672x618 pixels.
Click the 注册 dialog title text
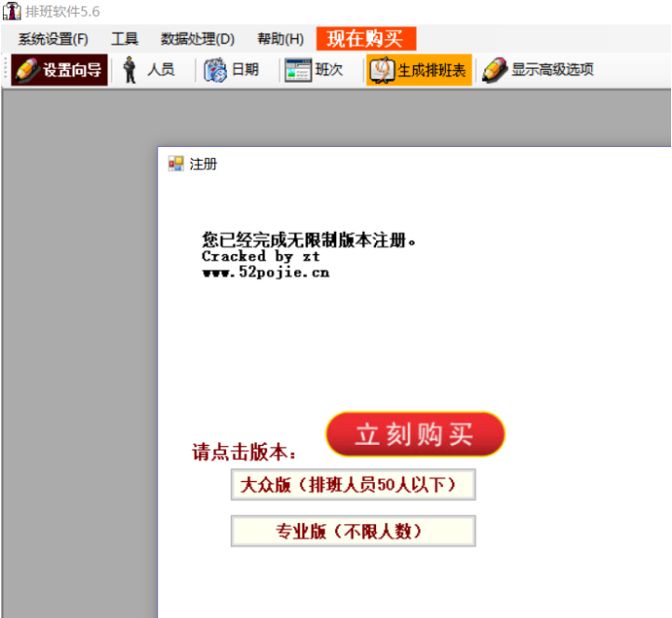coord(203,164)
